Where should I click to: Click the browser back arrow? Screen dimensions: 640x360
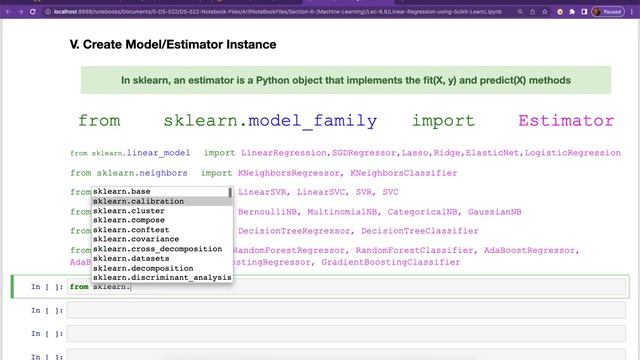(9, 12)
